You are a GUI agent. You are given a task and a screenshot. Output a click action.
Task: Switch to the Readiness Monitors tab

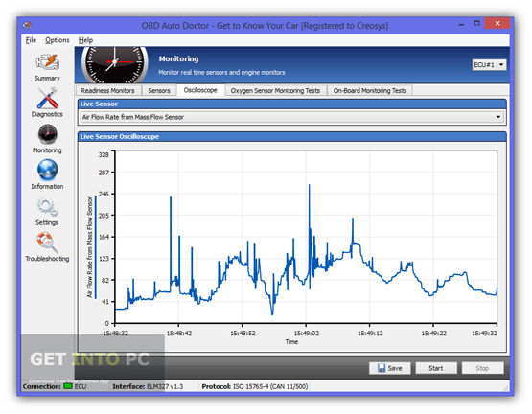tap(107, 91)
